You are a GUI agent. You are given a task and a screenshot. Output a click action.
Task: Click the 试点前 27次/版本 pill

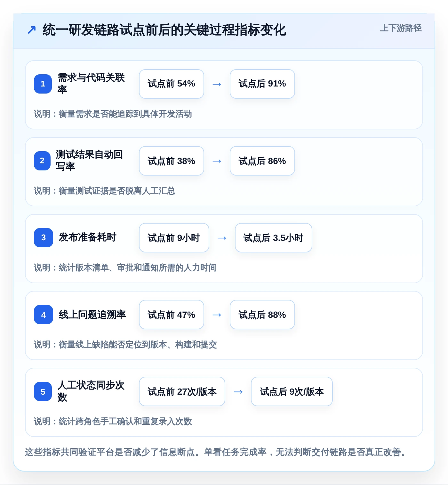(182, 391)
